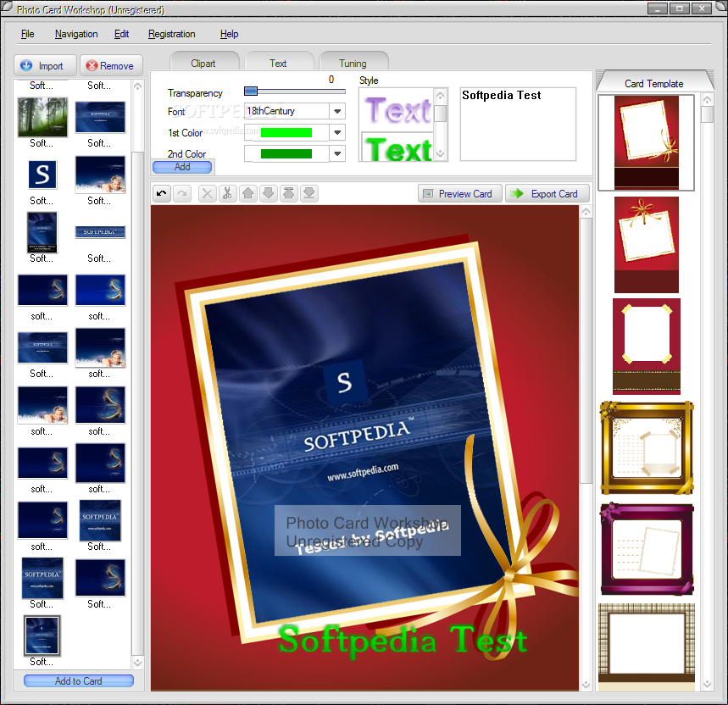Open the 1st Color dropdown arrow

click(337, 132)
